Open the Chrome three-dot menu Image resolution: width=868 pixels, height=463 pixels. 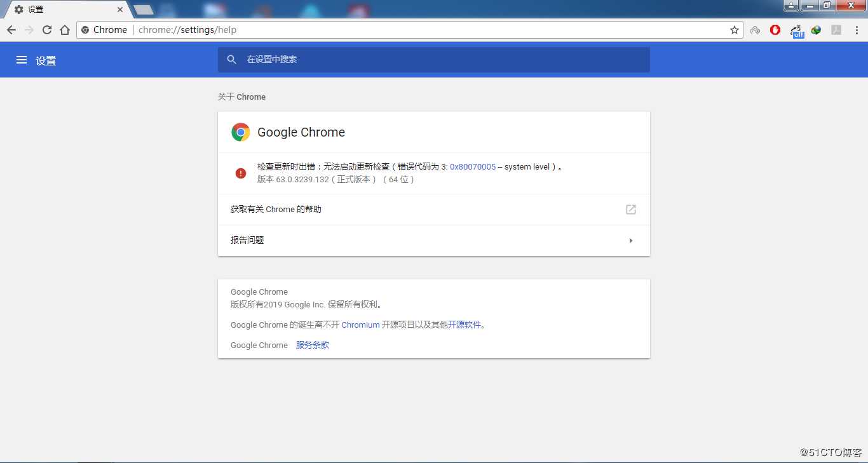857,30
